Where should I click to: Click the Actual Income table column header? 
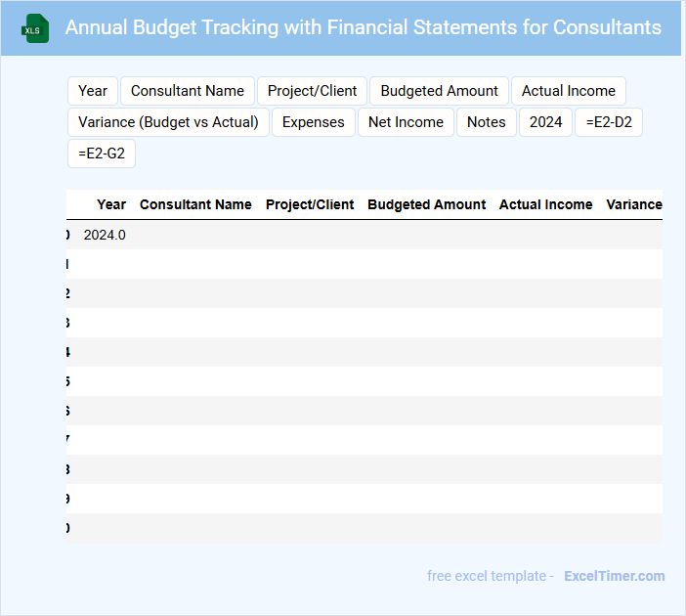click(545, 204)
